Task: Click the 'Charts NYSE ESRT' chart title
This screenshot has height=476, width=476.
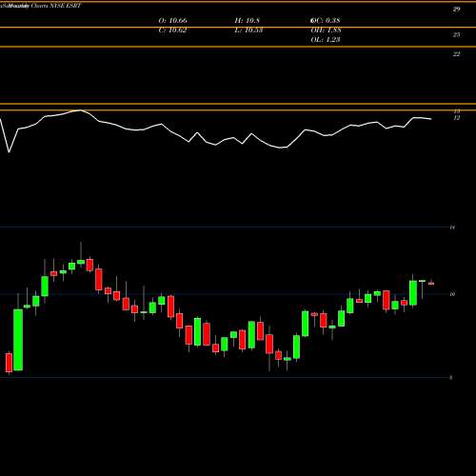Action: [56, 6]
